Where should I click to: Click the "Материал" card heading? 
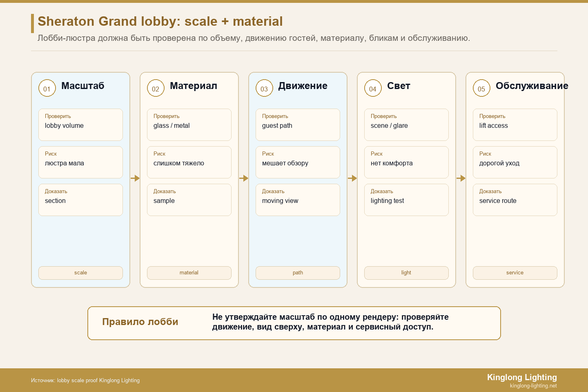tap(194, 86)
